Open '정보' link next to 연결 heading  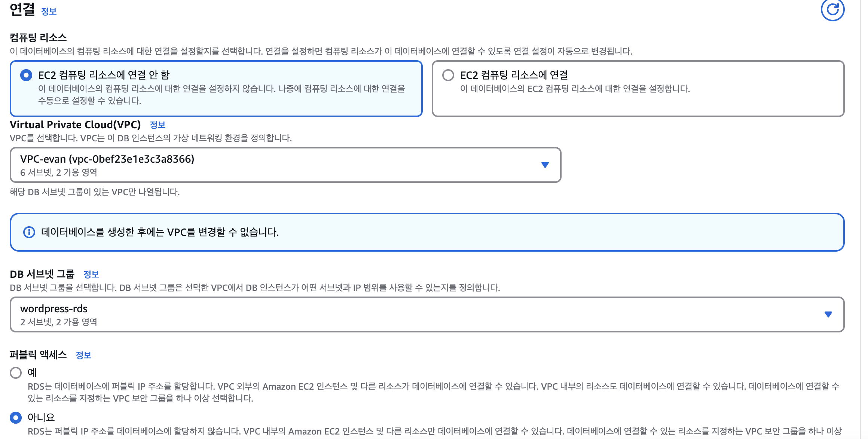[x=49, y=12]
